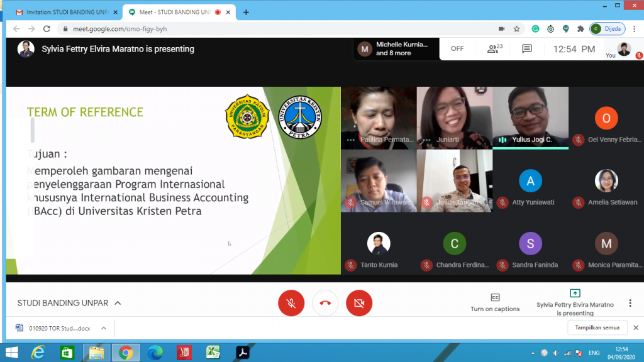The height and width of the screenshot is (362, 644).
Task: Open the meeting chat panel
Action: (527, 49)
